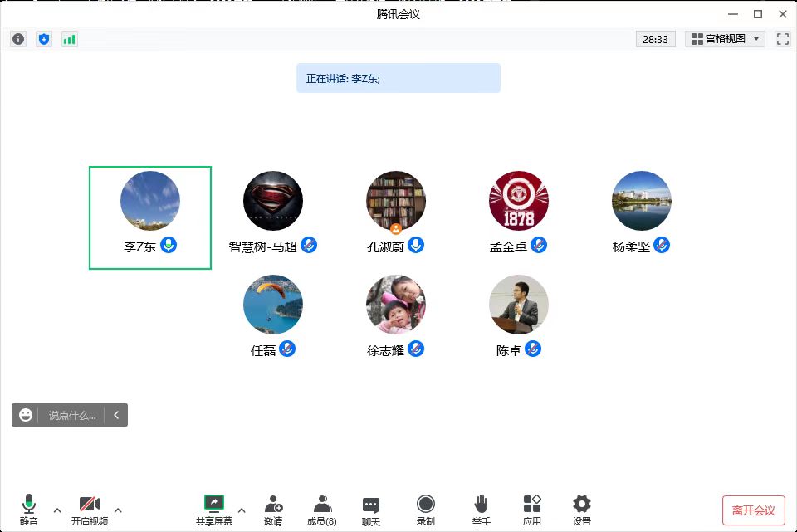Open the 宫格视图 layout dropdown
This screenshot has height=532, width=797.
725,39
